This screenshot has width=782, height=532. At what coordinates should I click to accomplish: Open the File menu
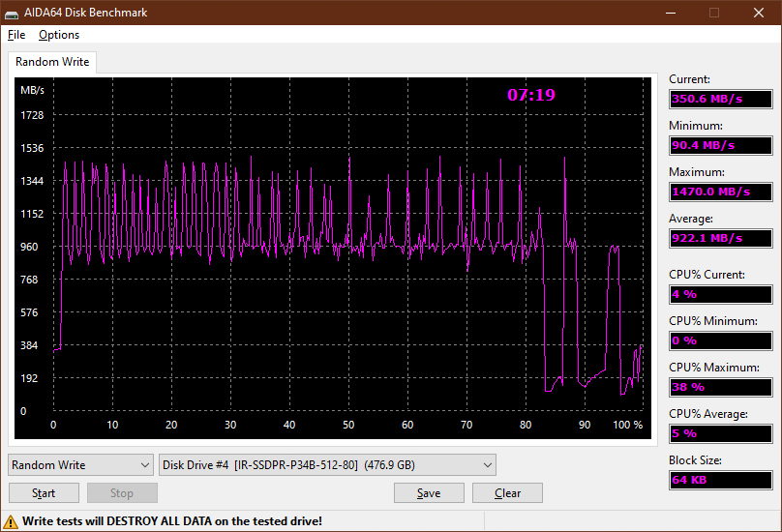point(16,35)
